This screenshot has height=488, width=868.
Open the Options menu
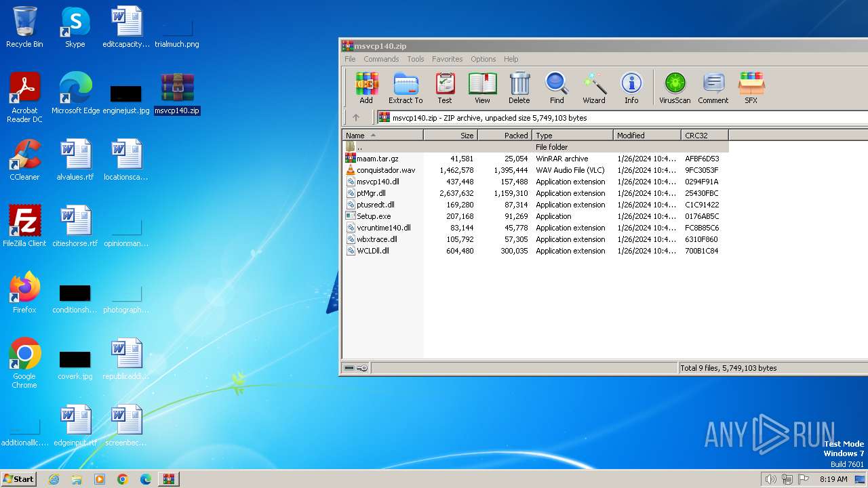484,59
